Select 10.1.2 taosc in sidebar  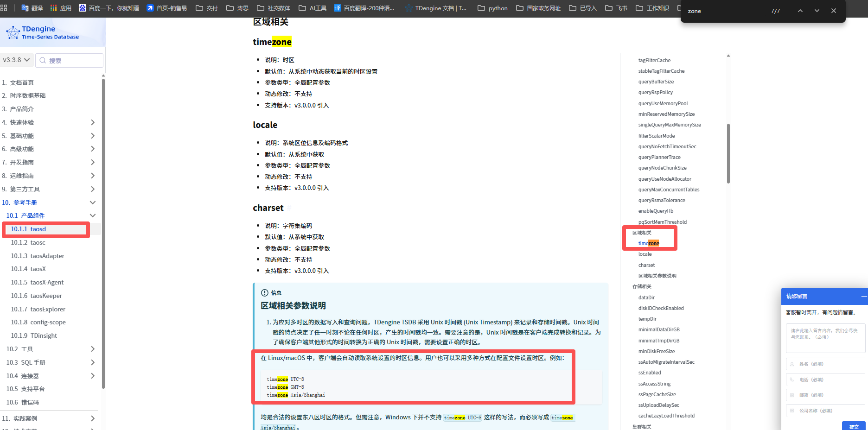pos(28,242)
